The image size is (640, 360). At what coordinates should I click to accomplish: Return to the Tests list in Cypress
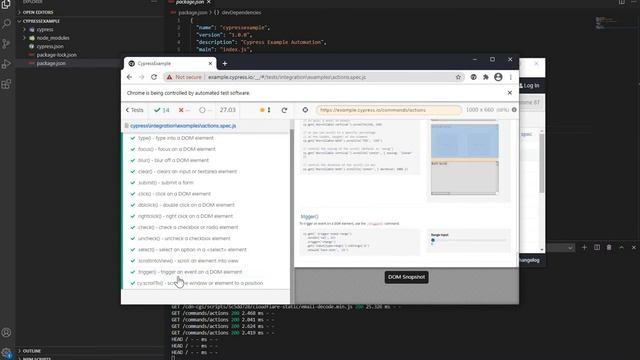pos(134,110)
